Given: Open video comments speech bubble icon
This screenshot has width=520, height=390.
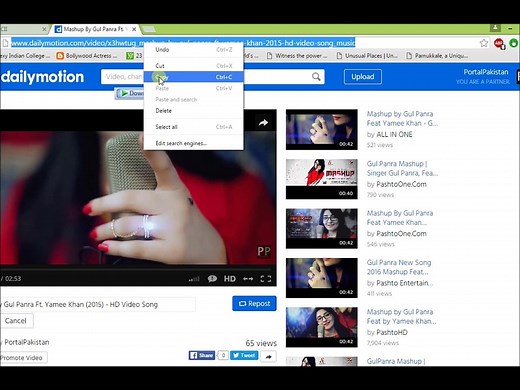Looking at the screenshot, I should click(x=212, y=278).
